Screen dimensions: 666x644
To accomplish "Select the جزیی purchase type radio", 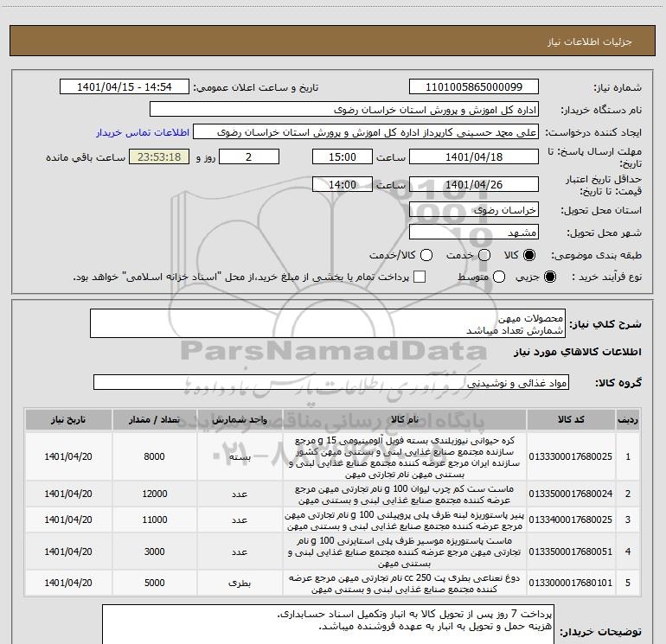I will coord(549,277).
